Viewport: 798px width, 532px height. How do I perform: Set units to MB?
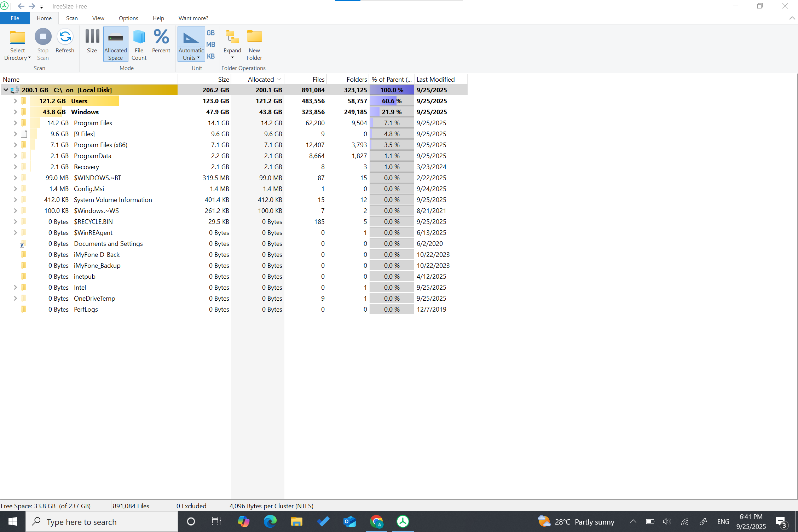pos(211,44)
